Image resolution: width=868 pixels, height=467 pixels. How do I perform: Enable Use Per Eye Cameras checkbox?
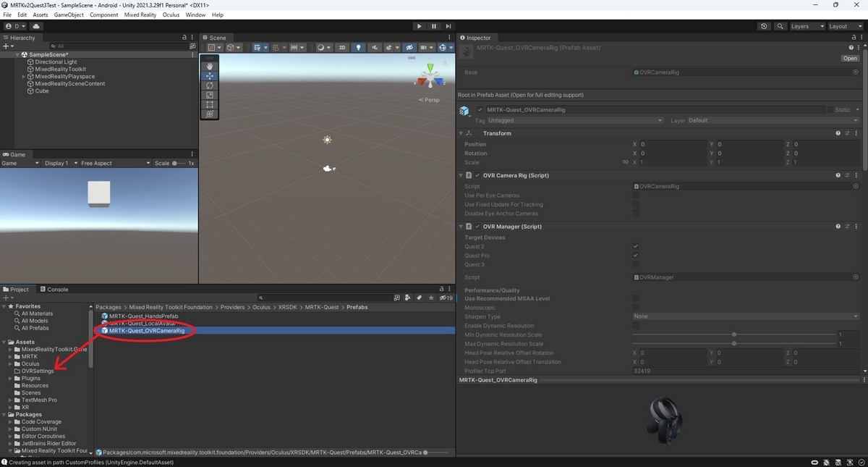click(635, 195)
